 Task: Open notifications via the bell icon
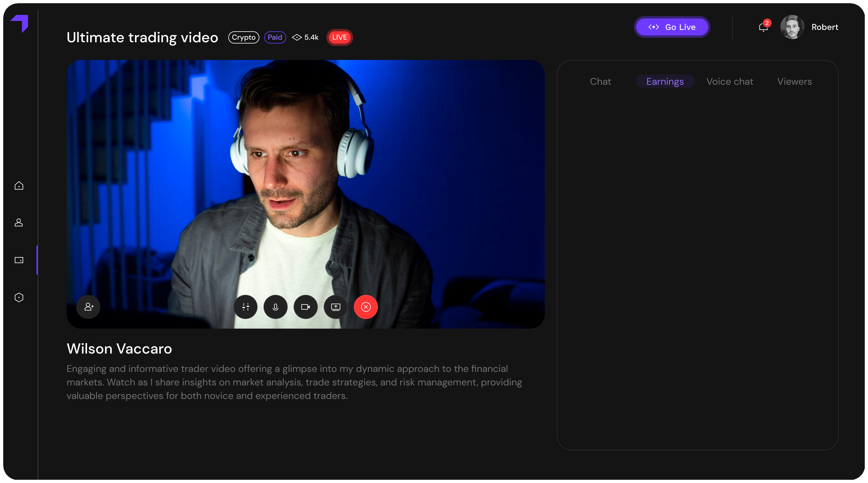[763, 27]
